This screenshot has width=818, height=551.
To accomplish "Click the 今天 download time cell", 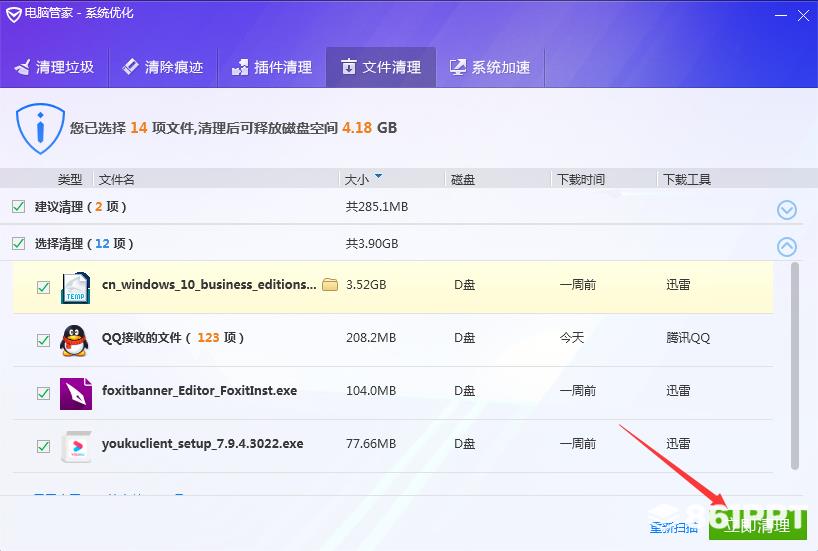I will 572,338.
